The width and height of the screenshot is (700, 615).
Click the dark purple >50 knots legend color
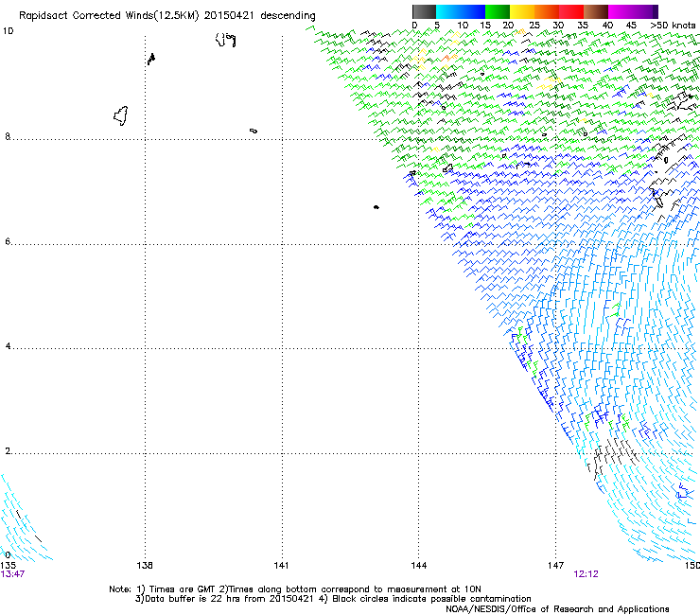(x=655, y=11)
